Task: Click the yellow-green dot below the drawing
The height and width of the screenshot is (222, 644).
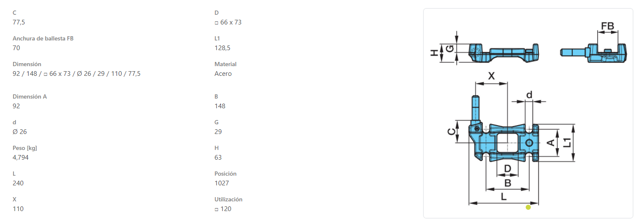Action: tap(528, 207)
